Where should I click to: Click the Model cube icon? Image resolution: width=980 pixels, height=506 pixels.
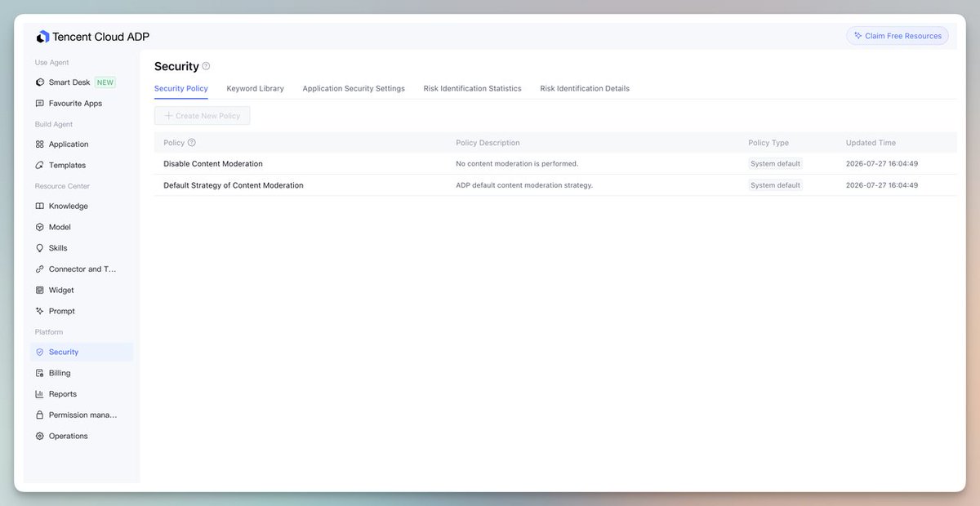(40, 227)
